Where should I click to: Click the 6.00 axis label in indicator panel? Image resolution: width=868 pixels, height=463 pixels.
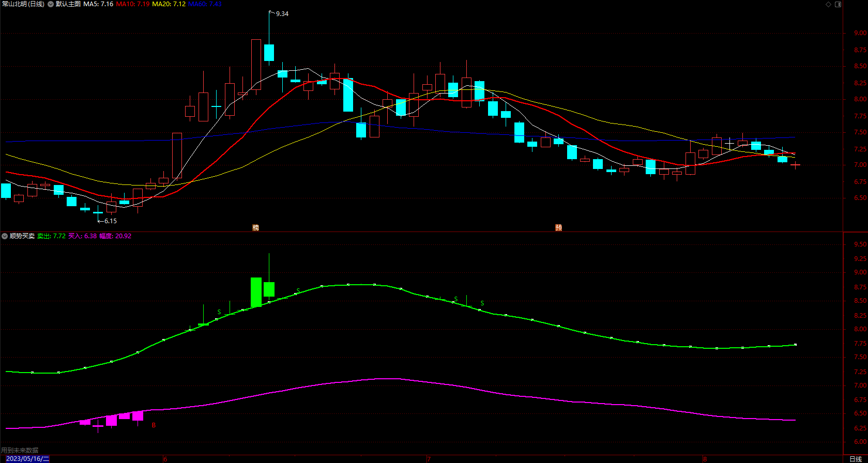860,442
